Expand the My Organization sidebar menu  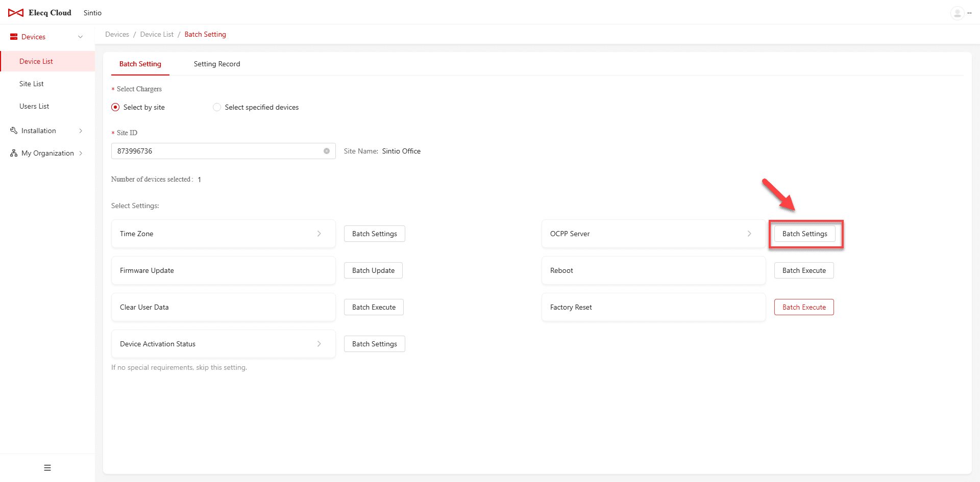(81, 153)
